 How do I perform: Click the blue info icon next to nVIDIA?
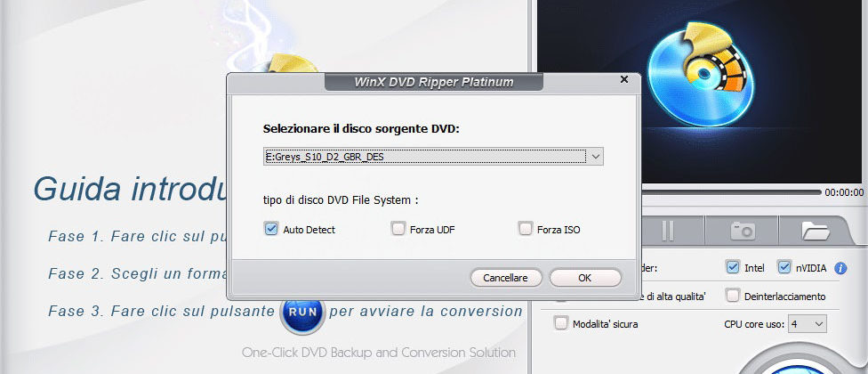point(840,268)
